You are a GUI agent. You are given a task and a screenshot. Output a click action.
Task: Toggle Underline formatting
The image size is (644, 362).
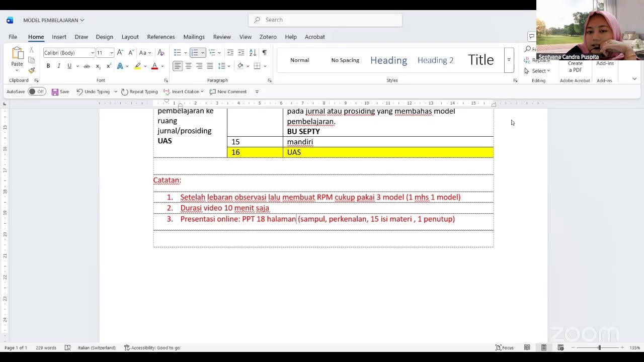tap(69, 66)
